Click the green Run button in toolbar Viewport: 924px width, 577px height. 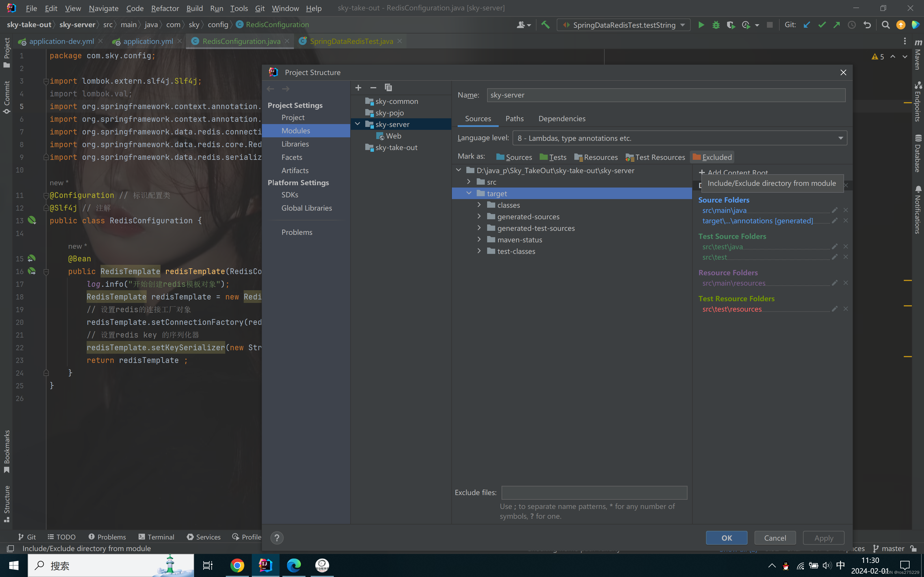(701, 25)
